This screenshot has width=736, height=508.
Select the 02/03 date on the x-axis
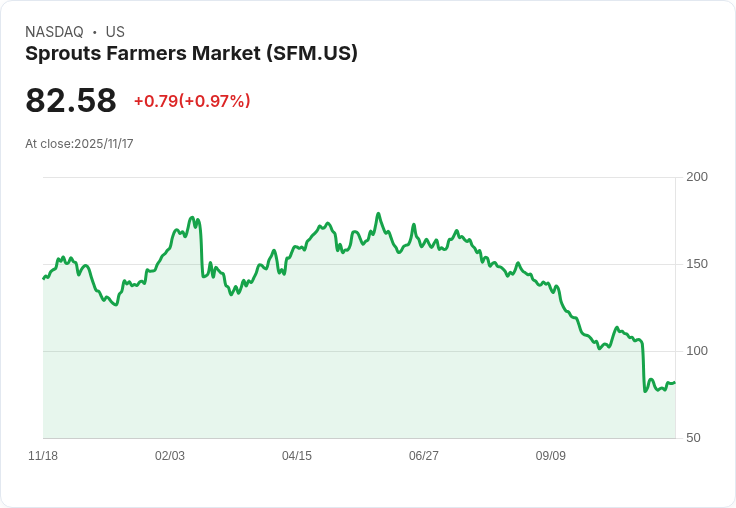click(x=170, y=456)
